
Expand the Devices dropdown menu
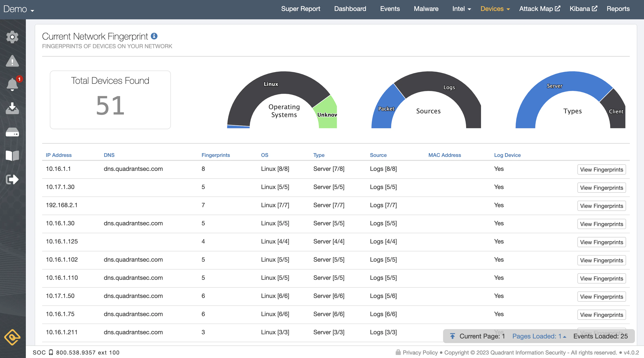pyautogui.click(x=495, y=9)
